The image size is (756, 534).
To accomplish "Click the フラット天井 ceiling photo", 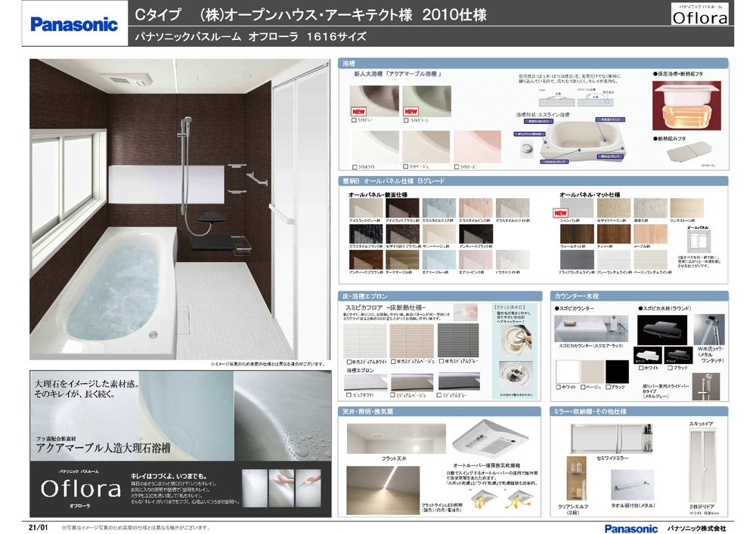I will coord(396,439).
